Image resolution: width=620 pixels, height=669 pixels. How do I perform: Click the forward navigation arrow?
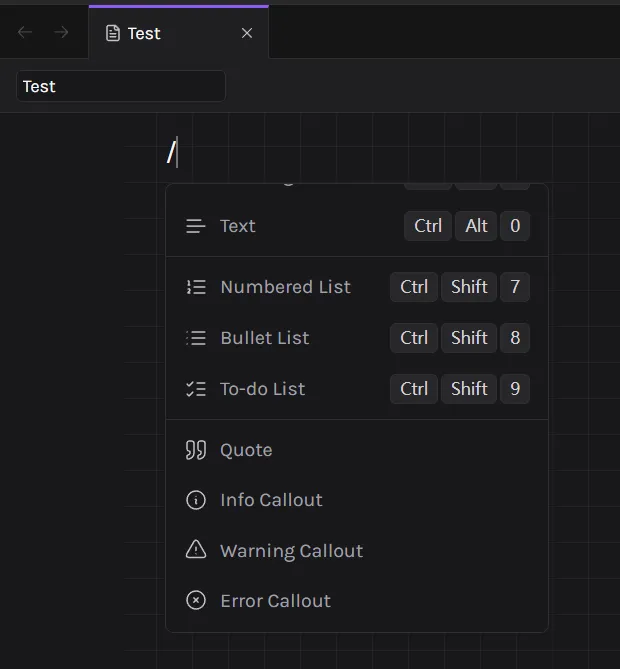pos(61,33)
